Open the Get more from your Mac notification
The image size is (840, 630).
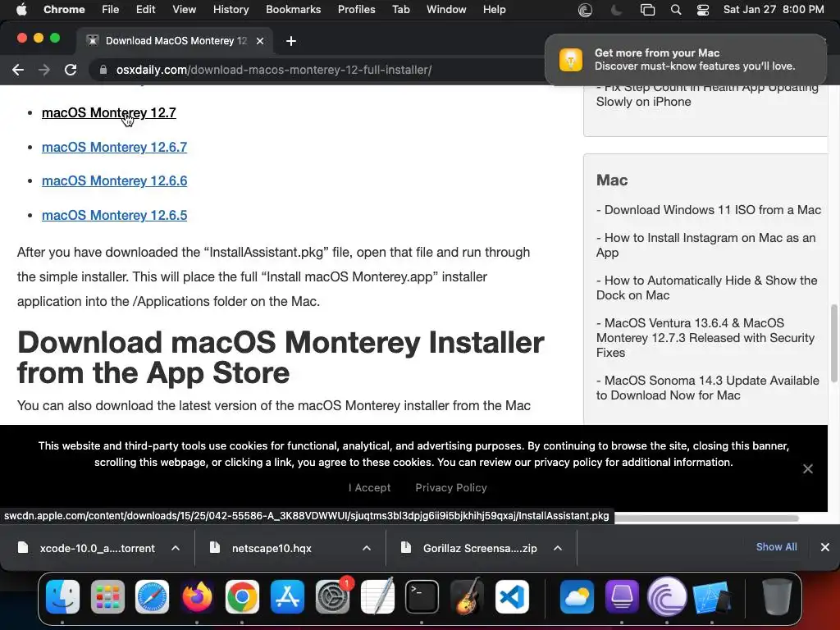click(x=686, y=59)
